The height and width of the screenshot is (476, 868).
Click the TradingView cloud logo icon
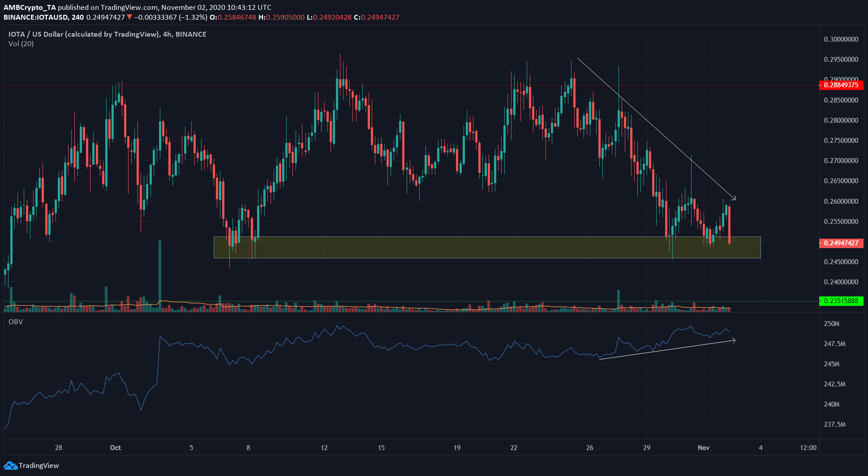(10, 466)
